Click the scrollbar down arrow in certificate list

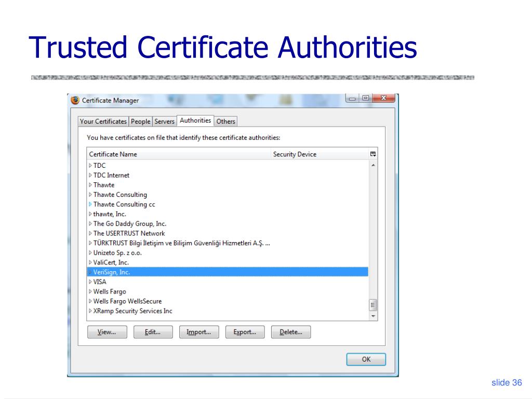coord(373,316)
